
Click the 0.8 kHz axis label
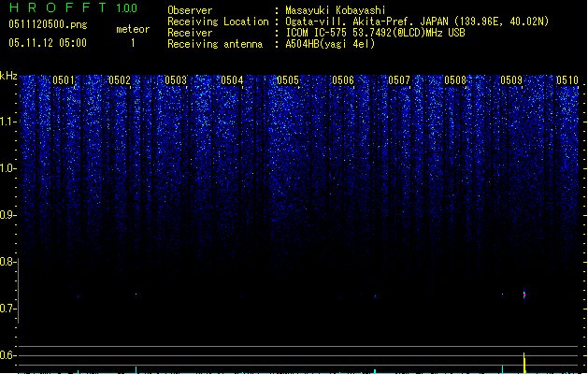pyautogui.click(x=8, y=262)
